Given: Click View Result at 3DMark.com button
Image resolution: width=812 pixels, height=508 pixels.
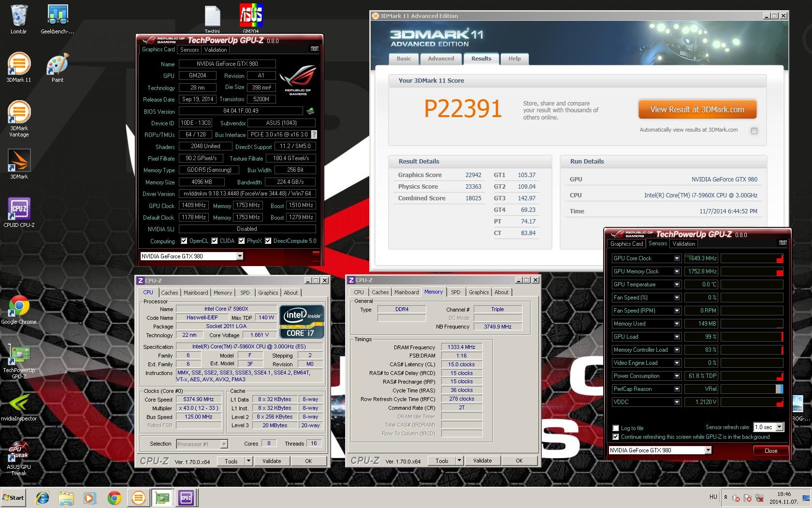Looking at the screenshot, I should pyautogui.click(x=697, y=109).
